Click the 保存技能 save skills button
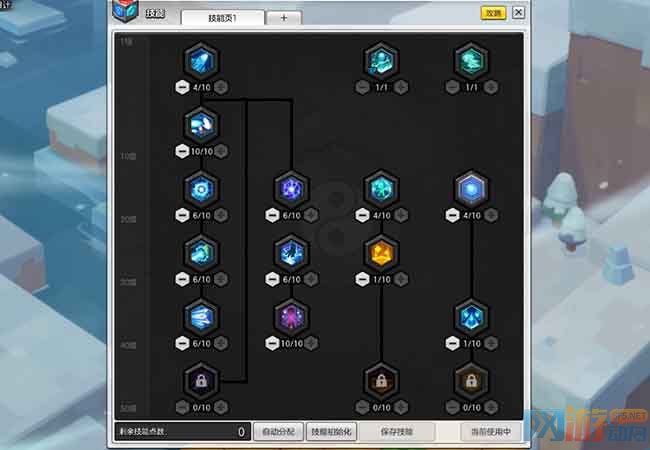 click(x=397, y=432)
